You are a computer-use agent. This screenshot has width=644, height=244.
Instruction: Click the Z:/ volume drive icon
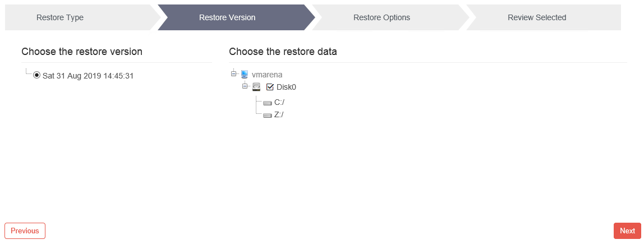pyautogui.click(x=268, y=116)
